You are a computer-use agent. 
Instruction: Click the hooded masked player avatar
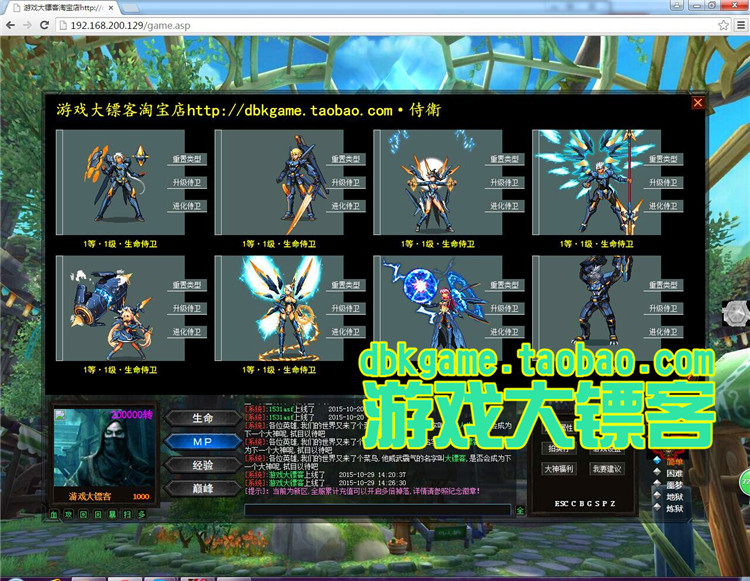[104, 447]
